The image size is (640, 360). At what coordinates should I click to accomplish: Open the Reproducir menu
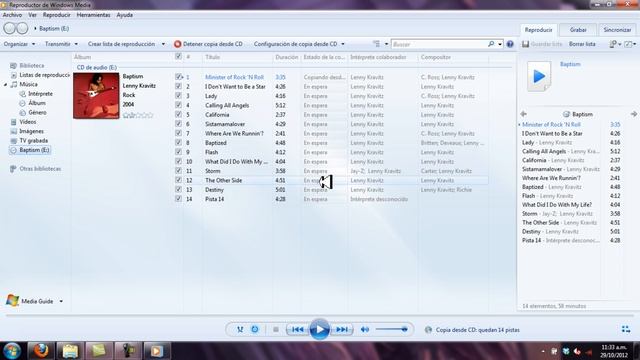coord(56,15)
